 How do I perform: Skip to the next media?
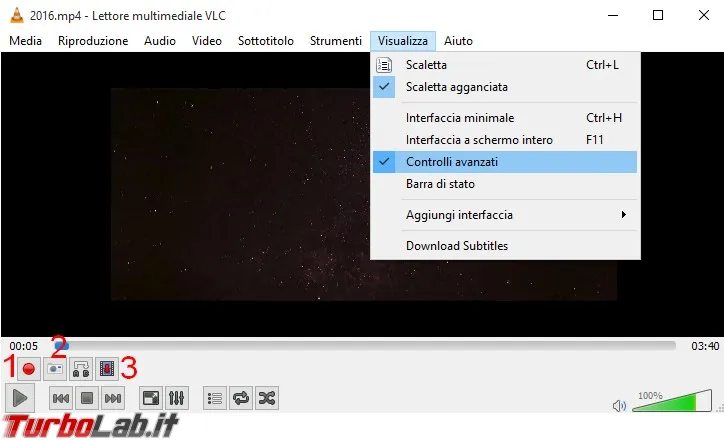click(x=113, y=398)
